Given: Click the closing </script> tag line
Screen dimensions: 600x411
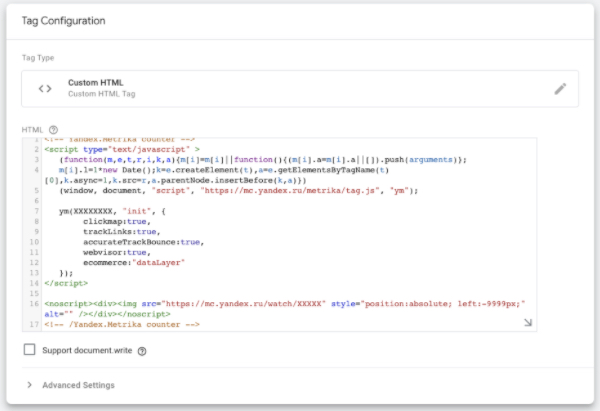Looking at the screenshot, I should pos(66,283).
